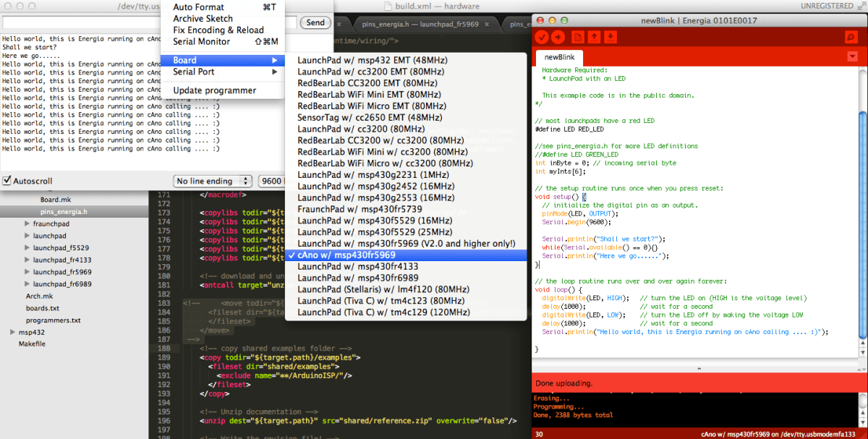Click the Upload arrow icon in Energia
Image resolution: width=868 pixels, height=439 pixels.
pyautogui.click(x=558, y=37)
